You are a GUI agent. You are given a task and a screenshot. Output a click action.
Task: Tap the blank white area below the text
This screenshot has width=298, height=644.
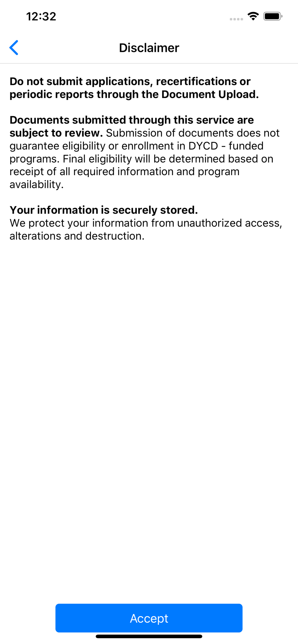149,419
